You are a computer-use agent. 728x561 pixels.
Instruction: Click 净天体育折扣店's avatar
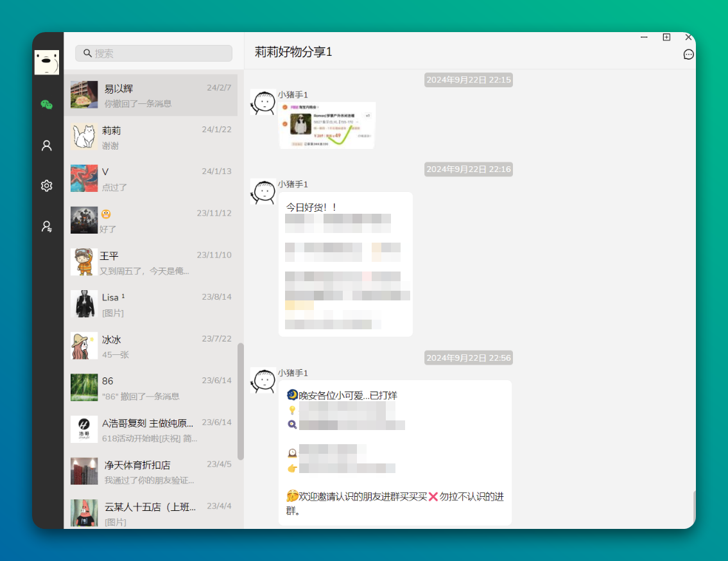point(84,471)
